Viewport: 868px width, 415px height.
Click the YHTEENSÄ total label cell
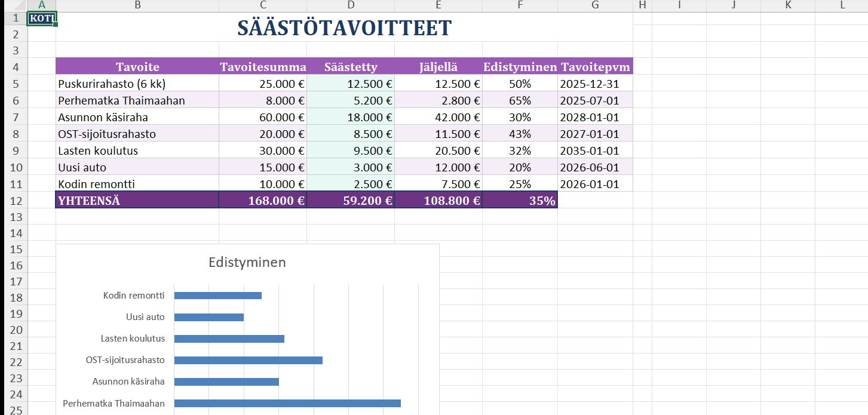point(137,201)
